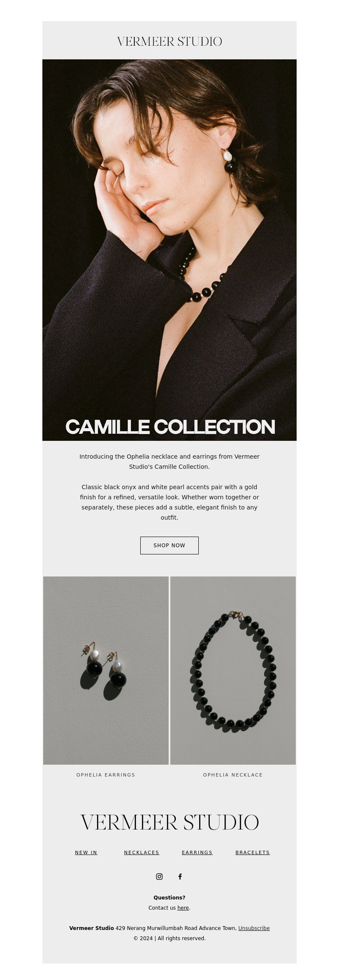Click the Ophelia Necklace caption

[x=233, y=775]
